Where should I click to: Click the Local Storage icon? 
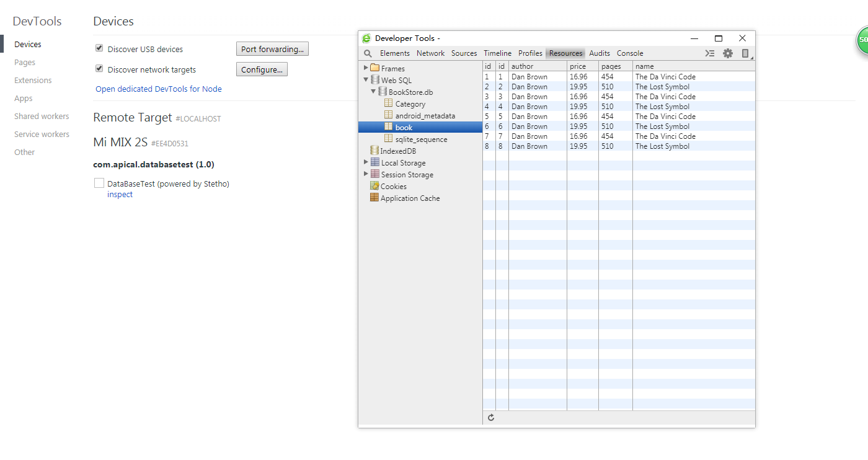[374, 162]
